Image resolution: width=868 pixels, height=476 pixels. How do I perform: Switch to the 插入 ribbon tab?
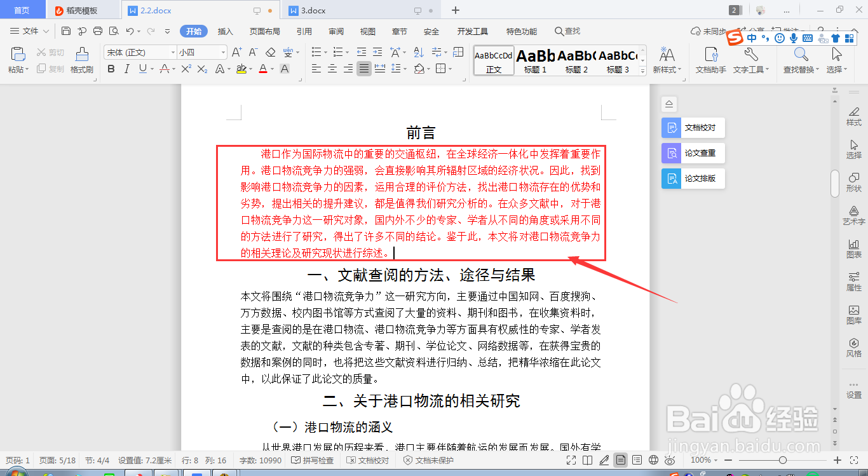point(226,31)
